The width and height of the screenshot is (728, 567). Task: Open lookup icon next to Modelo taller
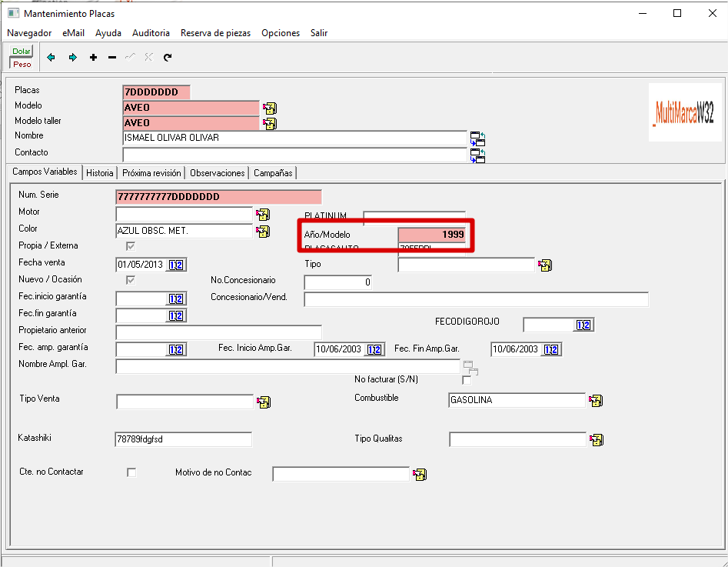click(270, 124)
